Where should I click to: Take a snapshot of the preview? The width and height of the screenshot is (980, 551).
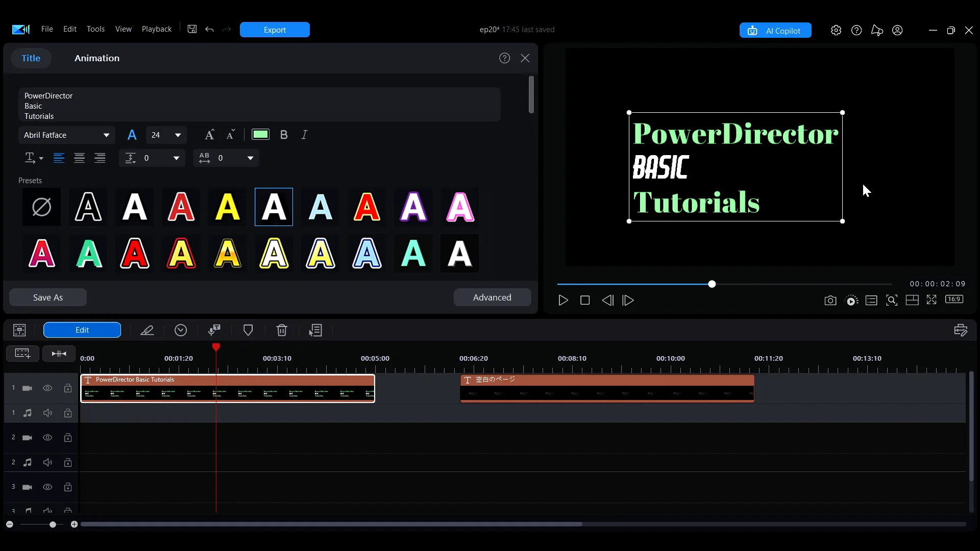click(830, 300)
